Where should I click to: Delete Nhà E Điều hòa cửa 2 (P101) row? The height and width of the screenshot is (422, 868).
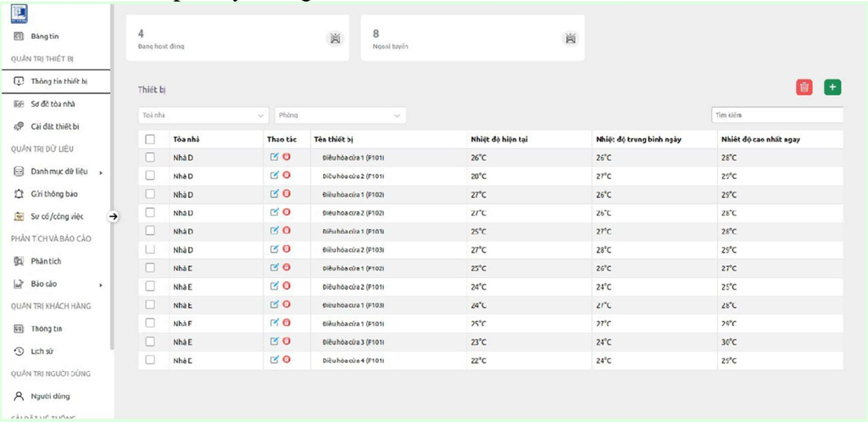[287, 286]
